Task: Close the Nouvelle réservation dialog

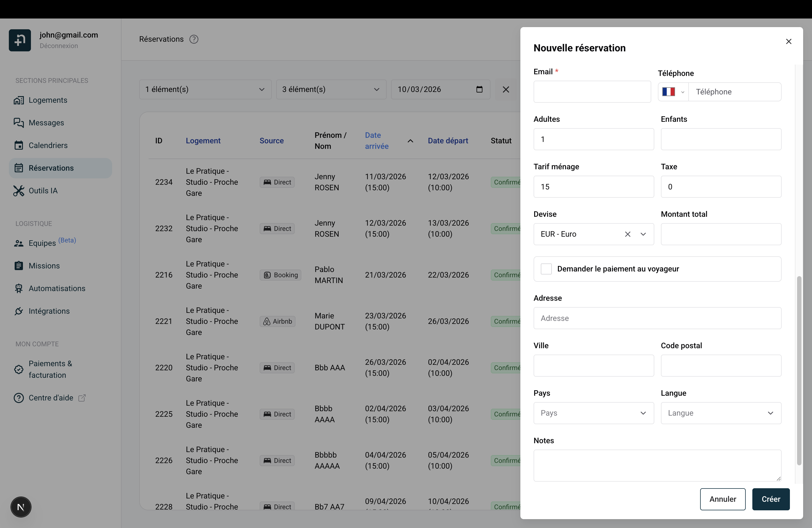Action: tap(789, 42)
